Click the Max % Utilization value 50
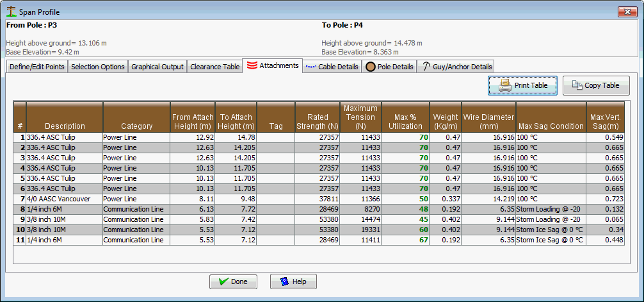 (405, 199)
